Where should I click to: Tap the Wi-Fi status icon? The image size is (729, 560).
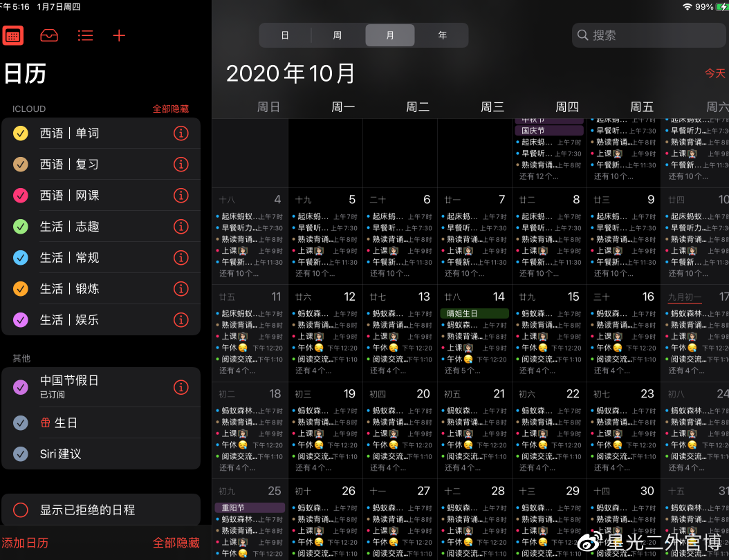(x=688, y=6)
